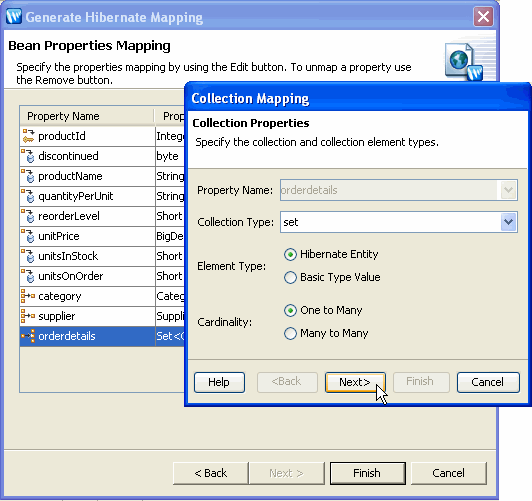Click the property icon beside productName
This screenshot has height=501, width=532.
[28, 176]
